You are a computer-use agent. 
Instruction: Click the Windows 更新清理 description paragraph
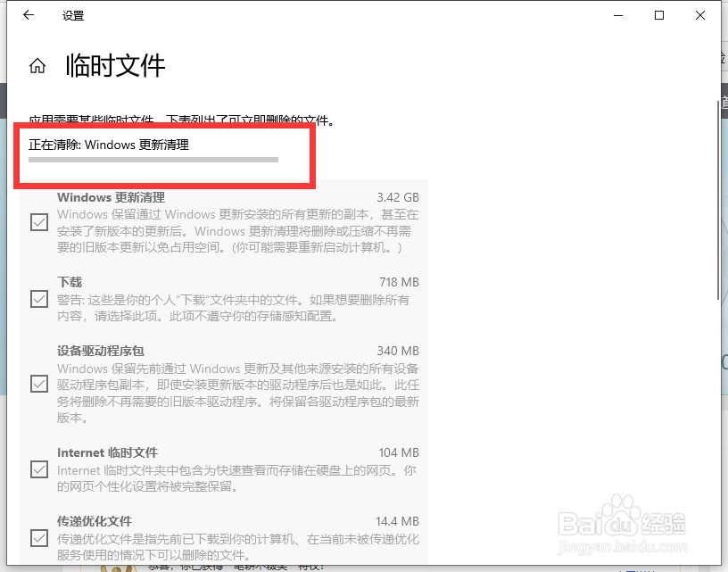tap(237, 231)
